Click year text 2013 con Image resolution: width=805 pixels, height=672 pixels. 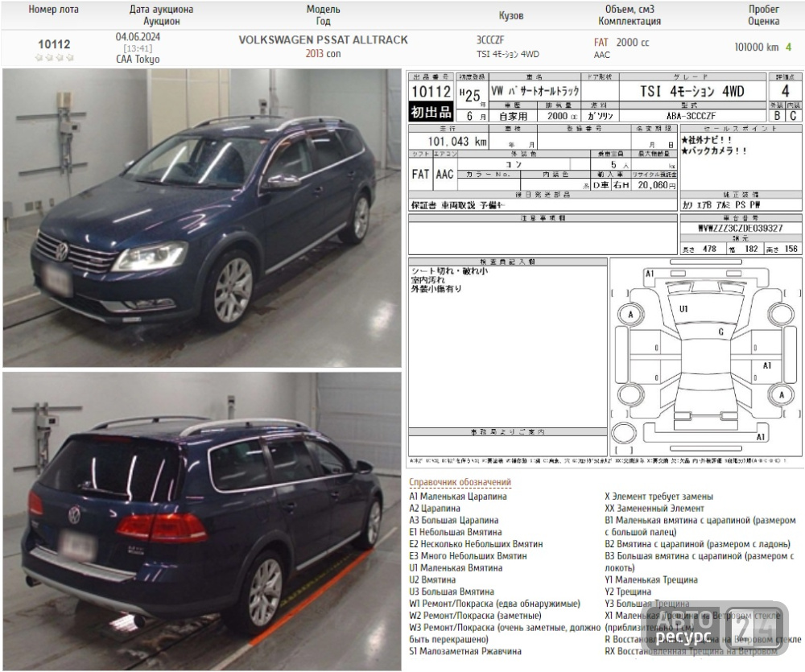(x=323, y=53)
